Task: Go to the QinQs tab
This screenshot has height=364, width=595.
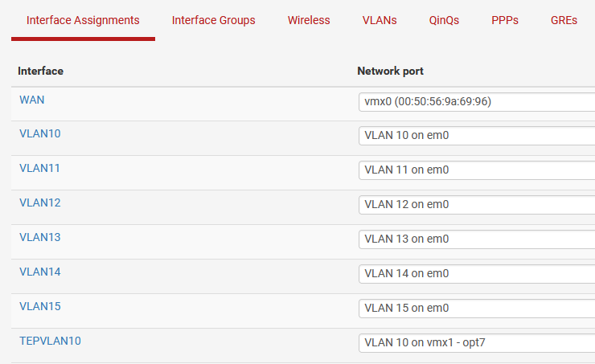Action: pos(444,20)
